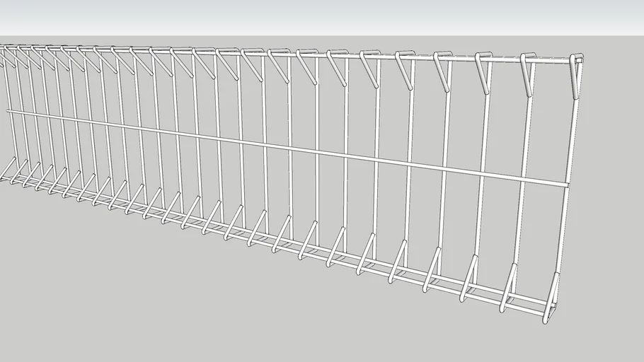Screen dimensions: 644x362
Task: Select the right end of the middle rail
Action: pos(565,185)
